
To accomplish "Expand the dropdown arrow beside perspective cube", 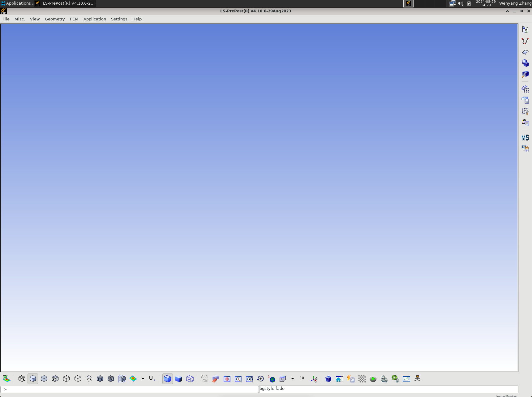I will (x=292, y=378).
